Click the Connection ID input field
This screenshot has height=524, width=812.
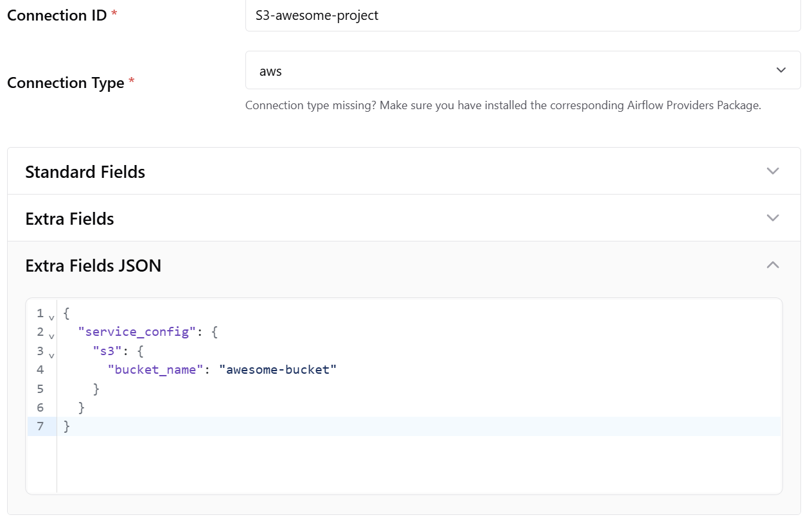point(523,15)
